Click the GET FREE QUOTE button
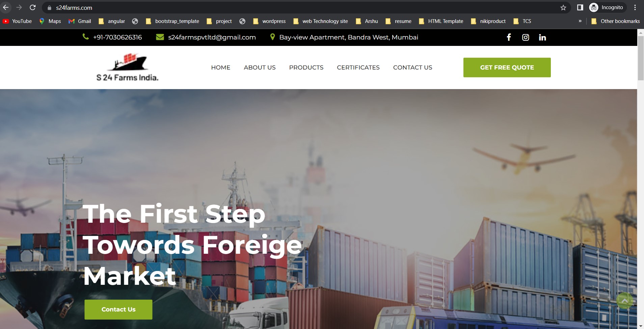644x329 pixels. [507, 67]
